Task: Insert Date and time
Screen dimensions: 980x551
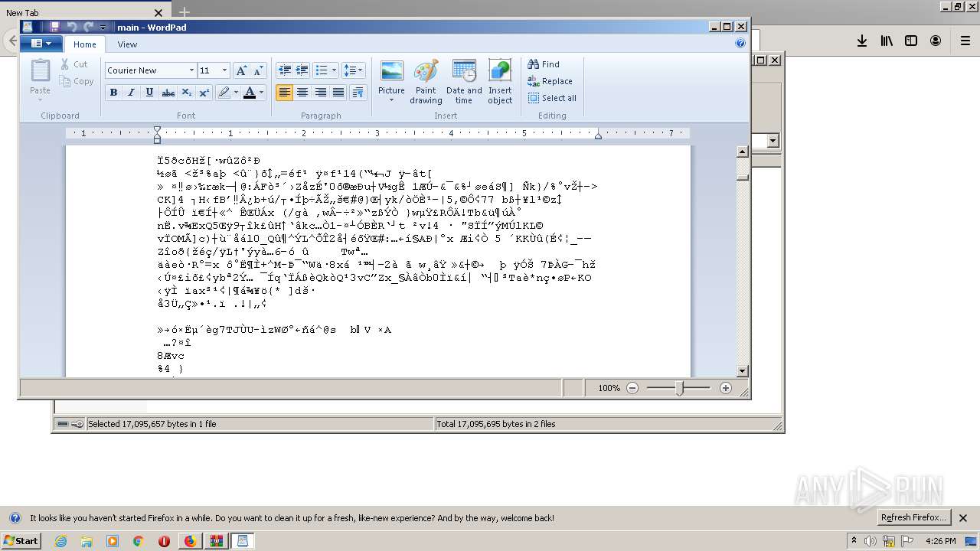Action: (464, 82)
